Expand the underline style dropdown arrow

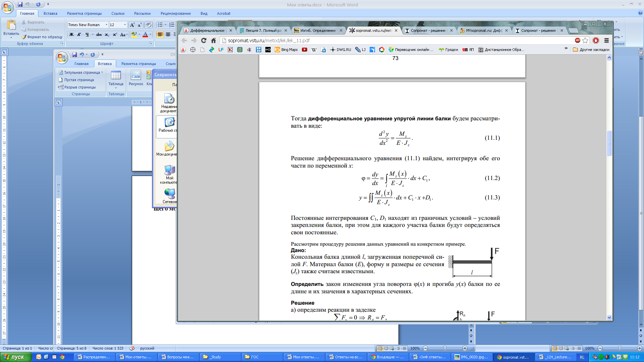tap(92, 35)
